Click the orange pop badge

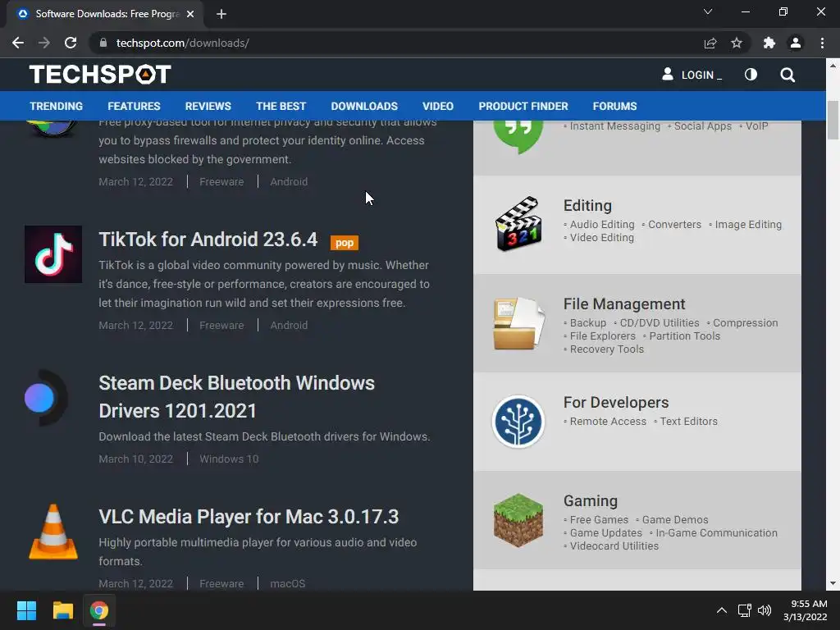345,243
